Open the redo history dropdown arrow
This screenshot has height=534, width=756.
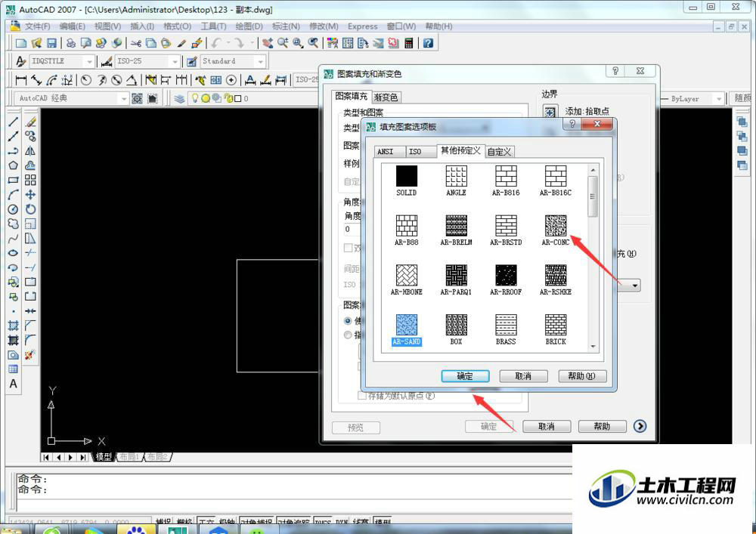click(x=253, y=43)
